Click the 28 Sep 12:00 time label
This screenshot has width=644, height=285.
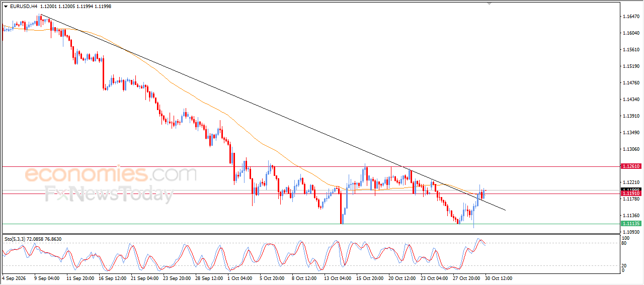209,277
